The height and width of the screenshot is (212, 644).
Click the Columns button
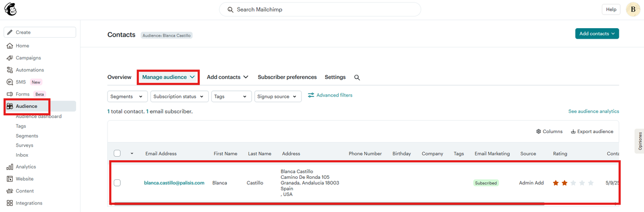(549, 132)
